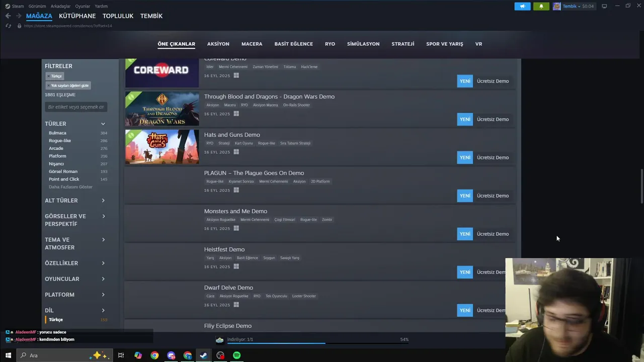Open Copilot from the taskbar

(x=138, y=355)
